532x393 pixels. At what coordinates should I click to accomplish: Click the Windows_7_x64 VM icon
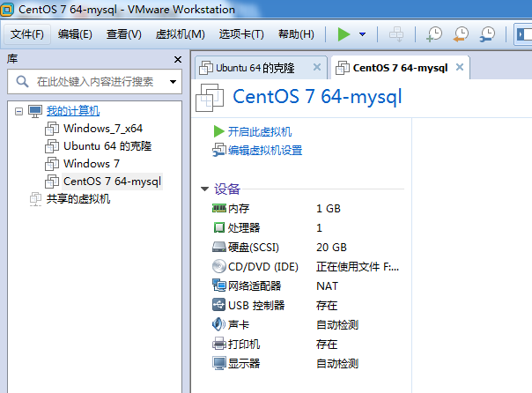tap(52, 129)
